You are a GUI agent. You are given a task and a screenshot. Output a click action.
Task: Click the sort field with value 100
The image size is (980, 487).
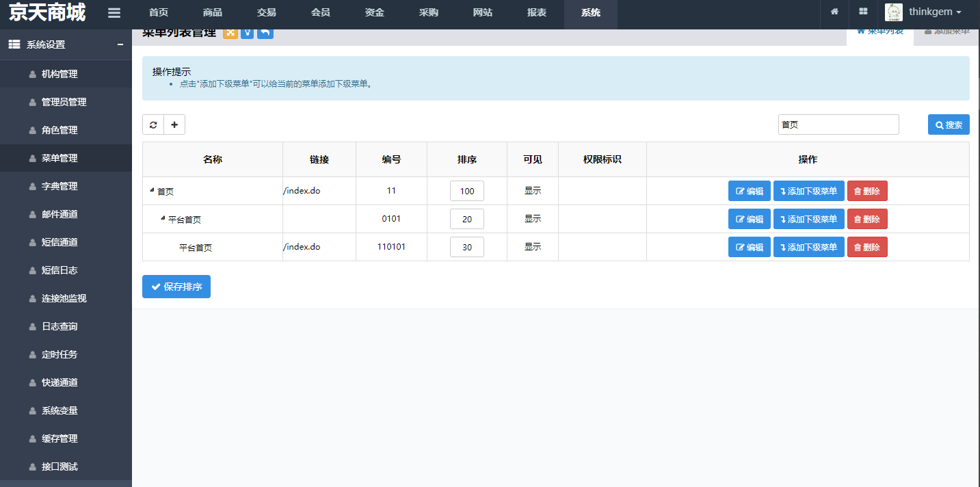click(467, 191)
